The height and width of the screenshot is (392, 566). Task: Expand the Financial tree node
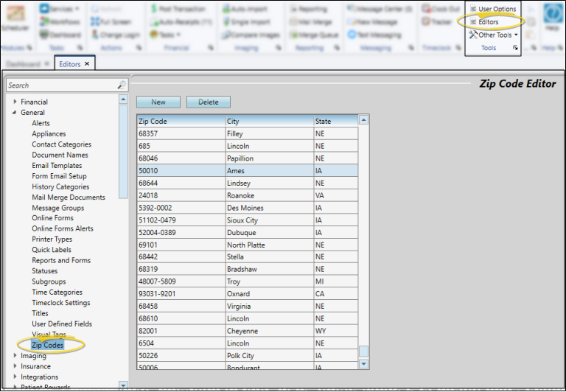pos(15,102)
